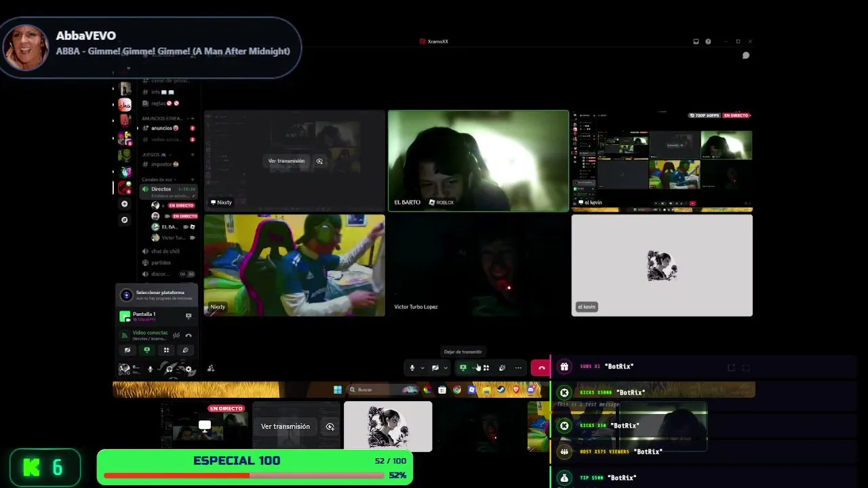This screenshot has width=868, height=488.
Task: Disconnect from voice in the Video conectado panel
Action: pyautogui.click(x=189, y=335)
